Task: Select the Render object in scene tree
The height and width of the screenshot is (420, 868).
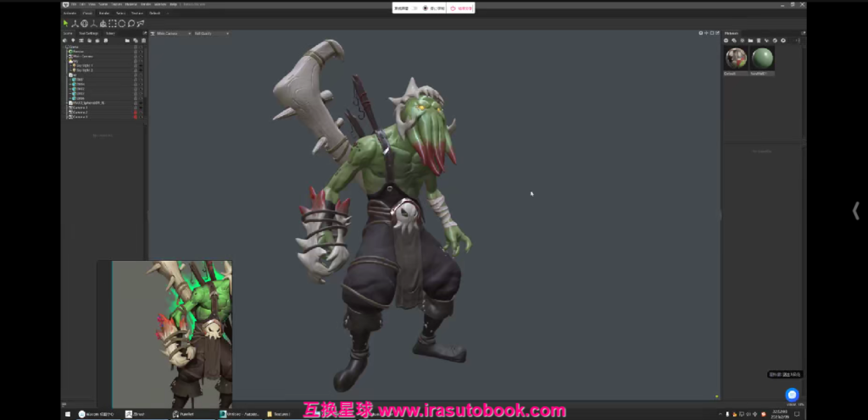Action: pos(78,52)
